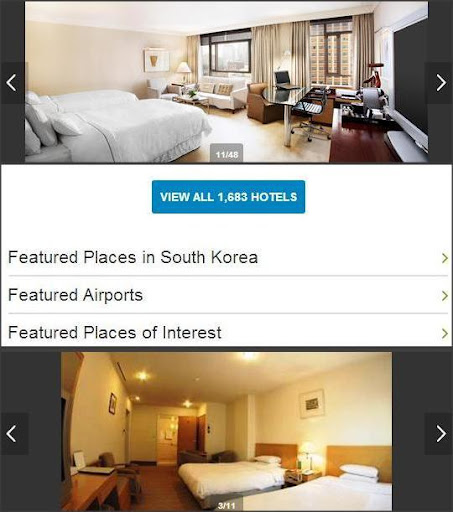
Task: Go to previous photo in top hotel gallery
Action: click(13, 83)
